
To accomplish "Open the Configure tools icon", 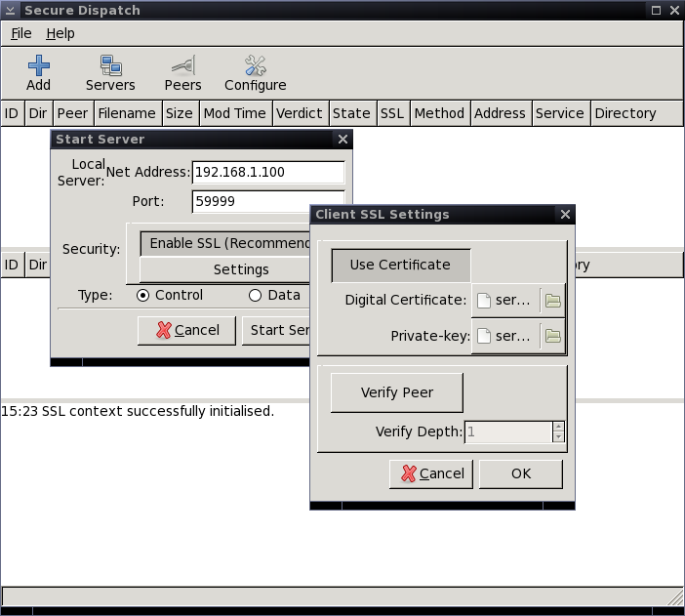I will tap(255, 73).
